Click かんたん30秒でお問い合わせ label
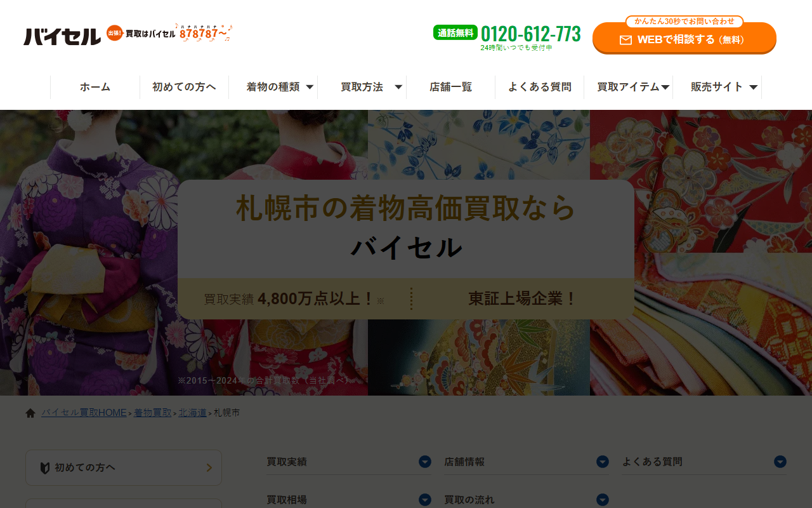The height and width of the screenshot is (508, 812). pyautogui.click(x=684, y=22)
